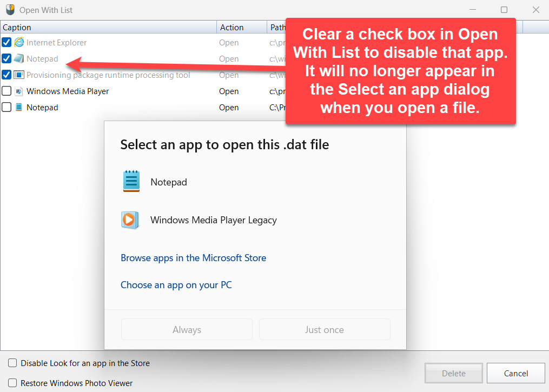The image size is (549, 392).
Task: Click the Open With List app icon in title bar
Action: tap(10, 10)
